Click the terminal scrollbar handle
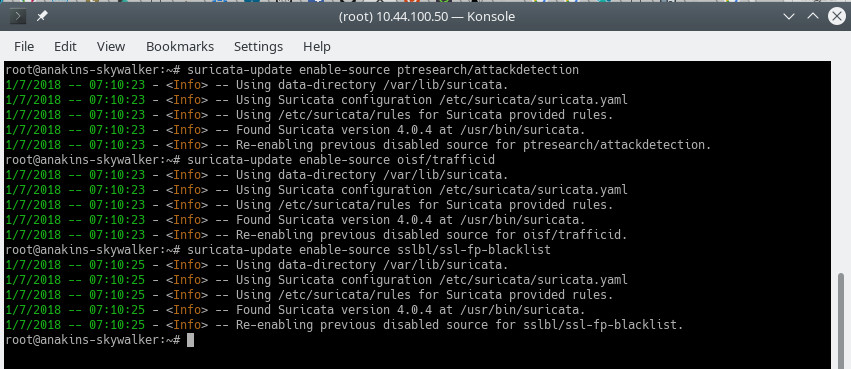 (841, 321)
